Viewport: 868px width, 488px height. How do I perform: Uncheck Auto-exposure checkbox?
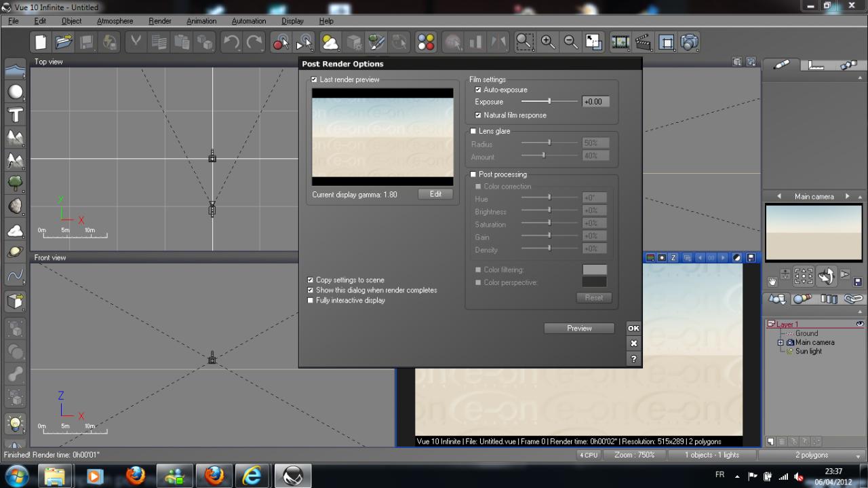point(478,90)
